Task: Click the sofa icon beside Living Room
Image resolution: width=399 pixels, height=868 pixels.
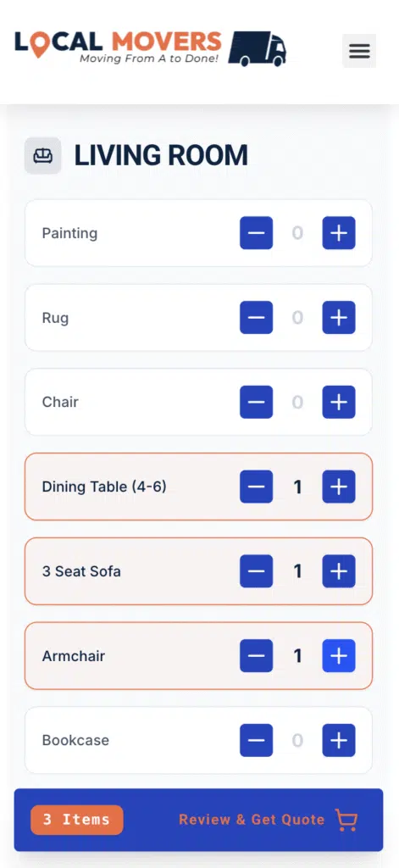Action: tap(42, 156)
